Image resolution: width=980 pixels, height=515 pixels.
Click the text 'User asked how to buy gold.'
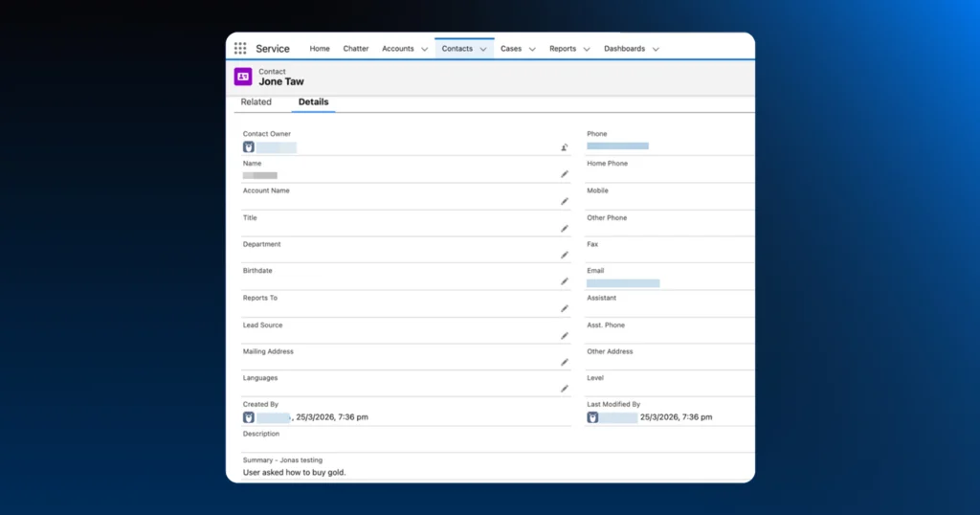click(x=295, y=473)
